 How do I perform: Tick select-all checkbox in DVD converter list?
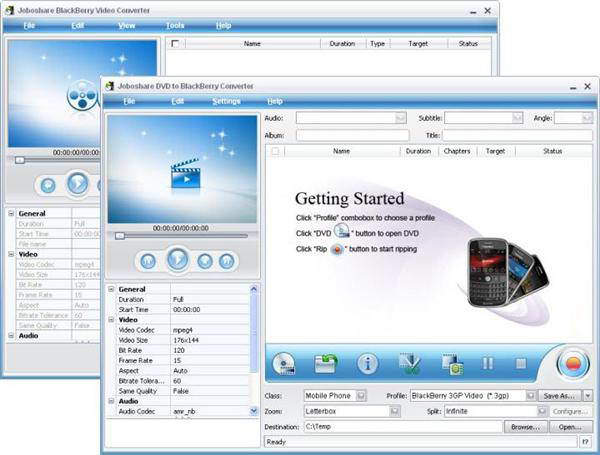point(275,152)
